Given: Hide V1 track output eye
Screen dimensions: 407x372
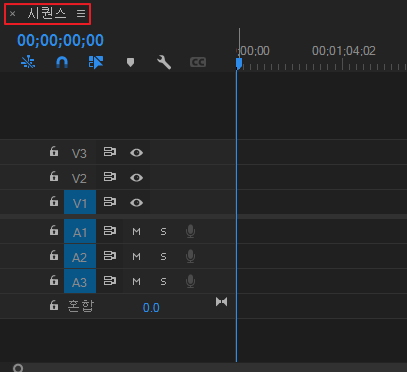Looking at the screenshot, I should tap(136, 203).
